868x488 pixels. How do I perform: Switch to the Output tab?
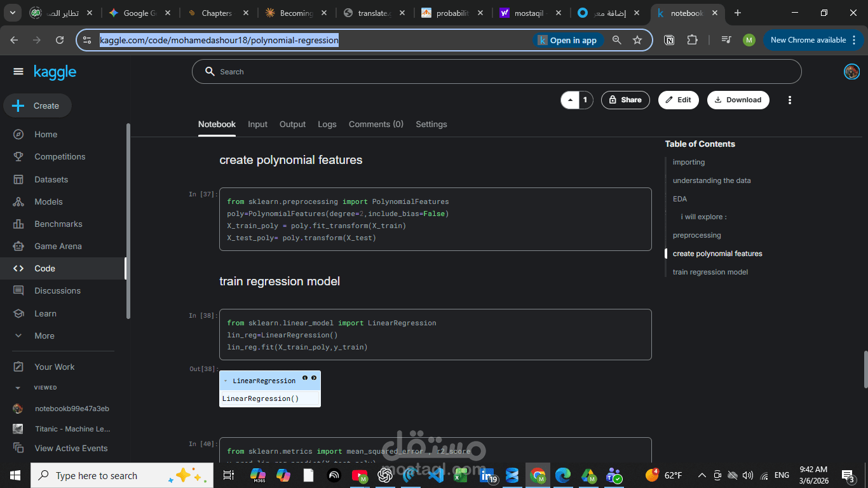point(292,124)
